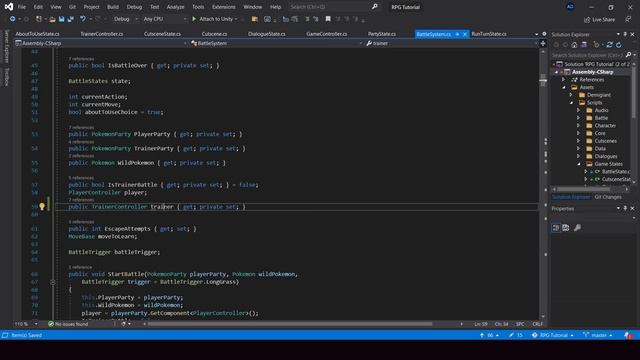Click the Solution Explorer horizontal scrollbar
This screenshot has width=640, height=360.
pos(584,189)
